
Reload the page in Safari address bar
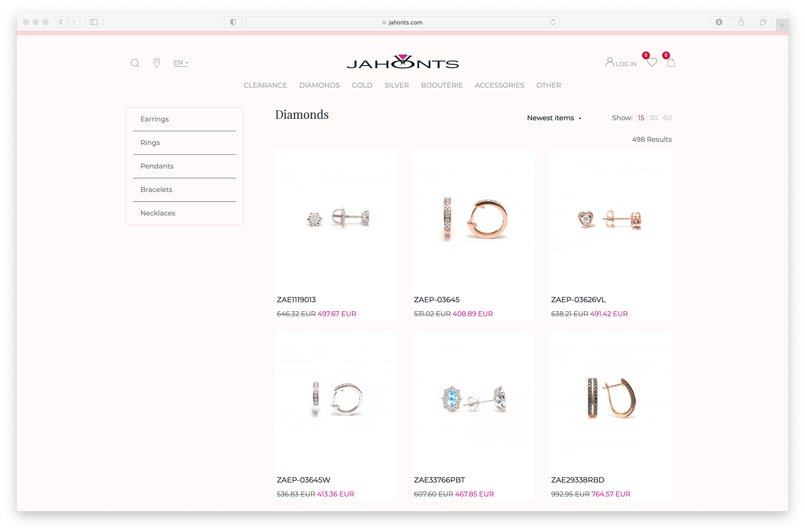coord(553,22)
